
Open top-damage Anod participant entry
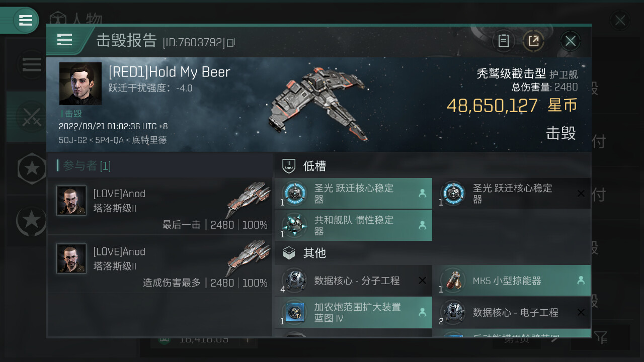(160, 264)
